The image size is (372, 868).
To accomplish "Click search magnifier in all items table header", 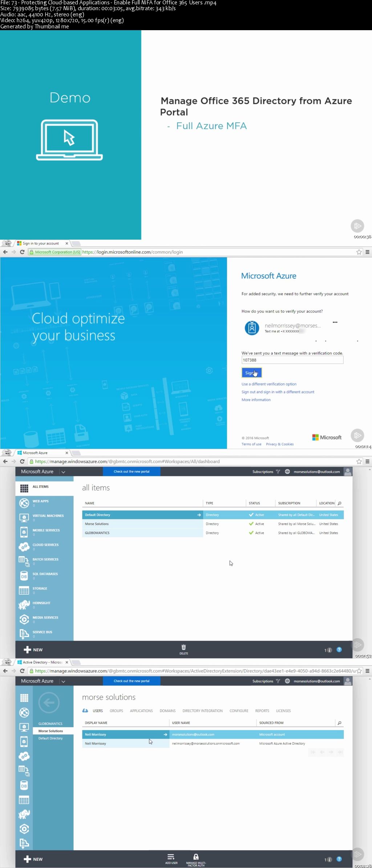I will coord(340,503).
